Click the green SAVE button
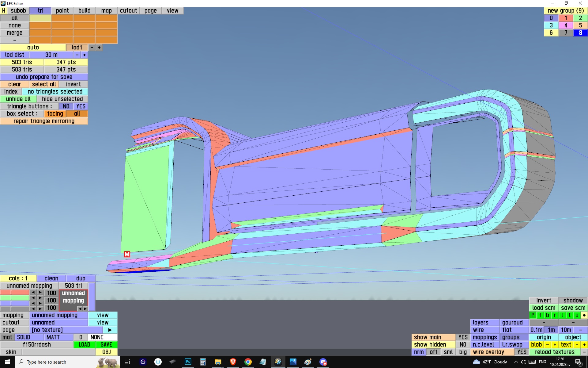 [106, 345]
